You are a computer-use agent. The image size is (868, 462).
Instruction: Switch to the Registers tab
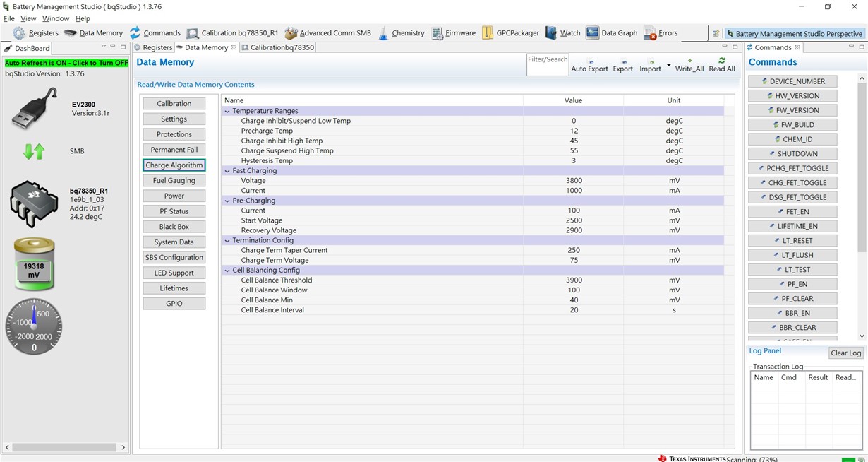coord(153,47)
